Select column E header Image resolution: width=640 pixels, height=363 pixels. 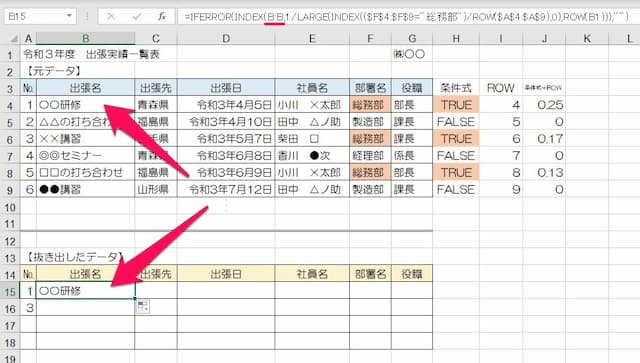point(312,39)
